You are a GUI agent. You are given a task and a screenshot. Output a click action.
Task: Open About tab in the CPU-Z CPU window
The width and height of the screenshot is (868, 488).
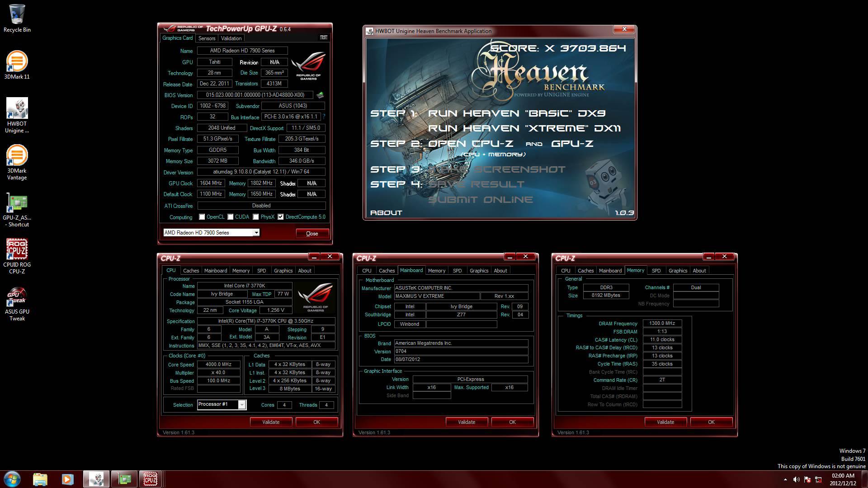(305, 271)
